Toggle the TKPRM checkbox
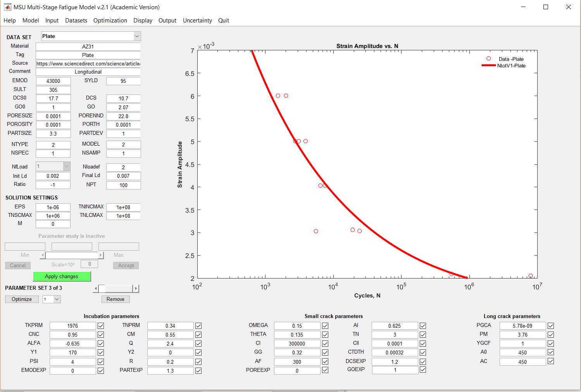581x392 pixels. click(x=101, y=326)
